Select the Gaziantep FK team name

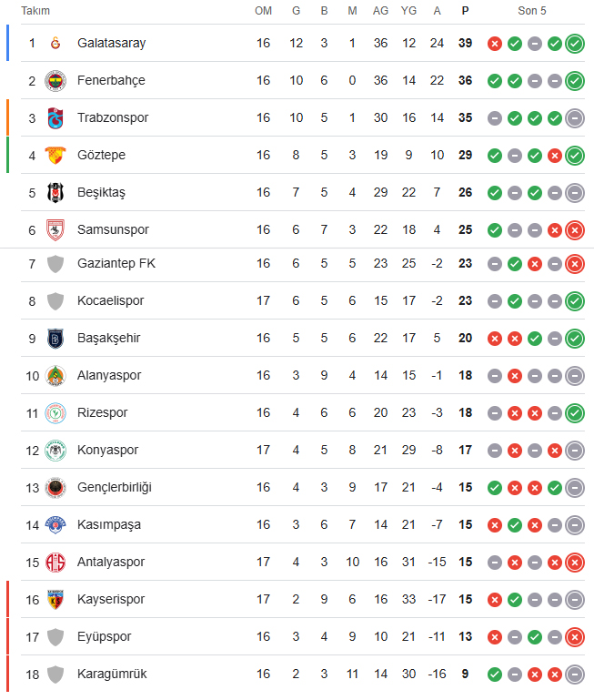point(116,264)
